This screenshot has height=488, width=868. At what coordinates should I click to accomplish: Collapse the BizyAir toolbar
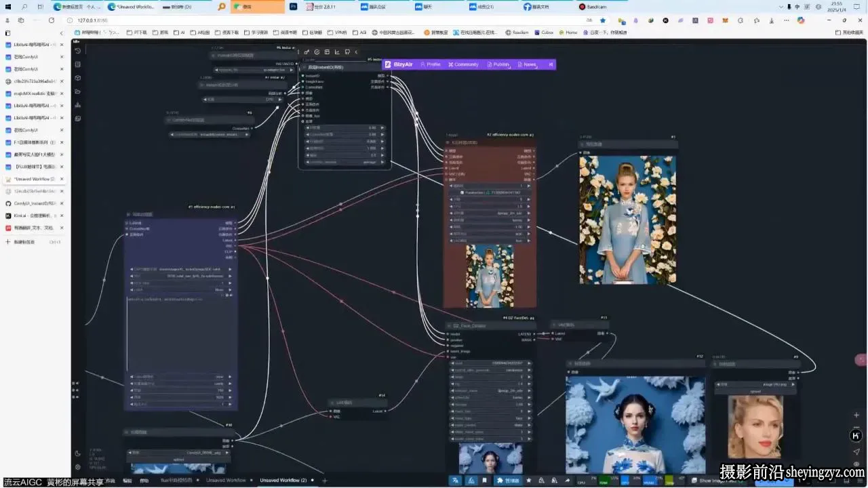[x=551, y=64]
